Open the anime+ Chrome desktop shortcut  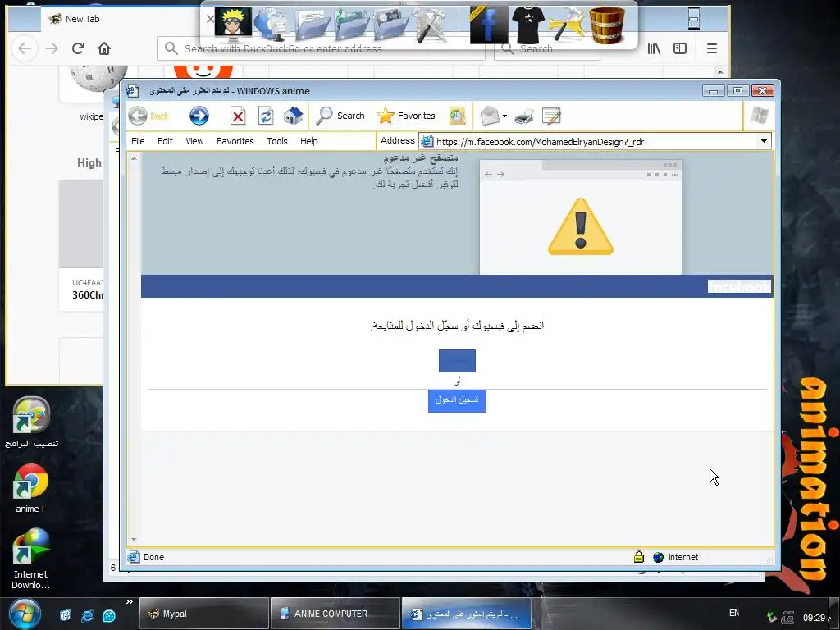(x=30, y=489)
